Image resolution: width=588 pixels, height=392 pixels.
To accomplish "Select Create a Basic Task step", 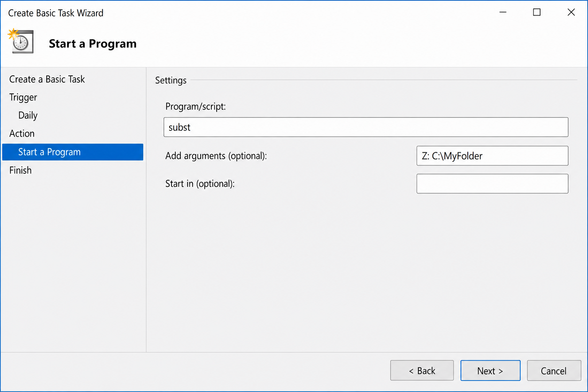I will (47, 79).
